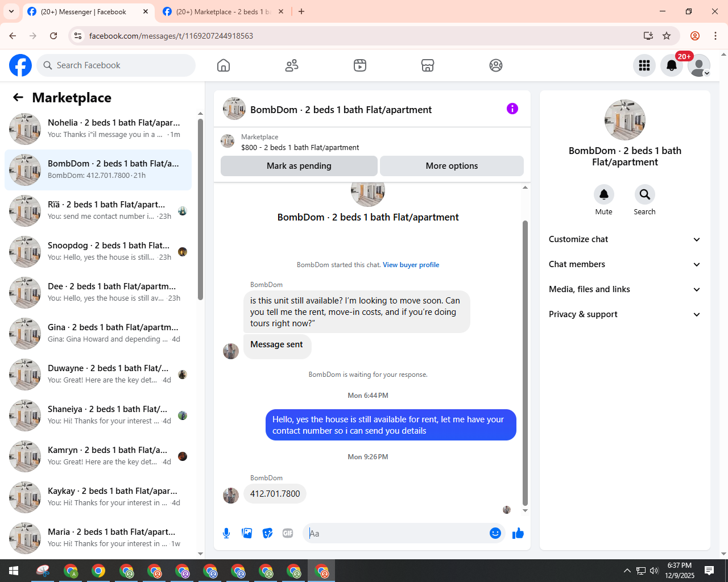Open the Facebook Home icon
This screenshot has height=582, width=728.
[x=224, y=65]
